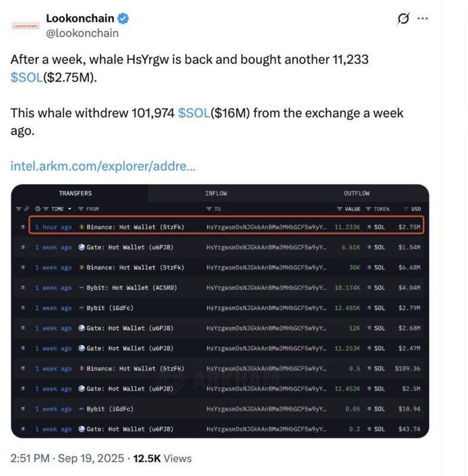Switch to the INFLOW tab
The width and height of the screenshot is (468, 476).
216,193
